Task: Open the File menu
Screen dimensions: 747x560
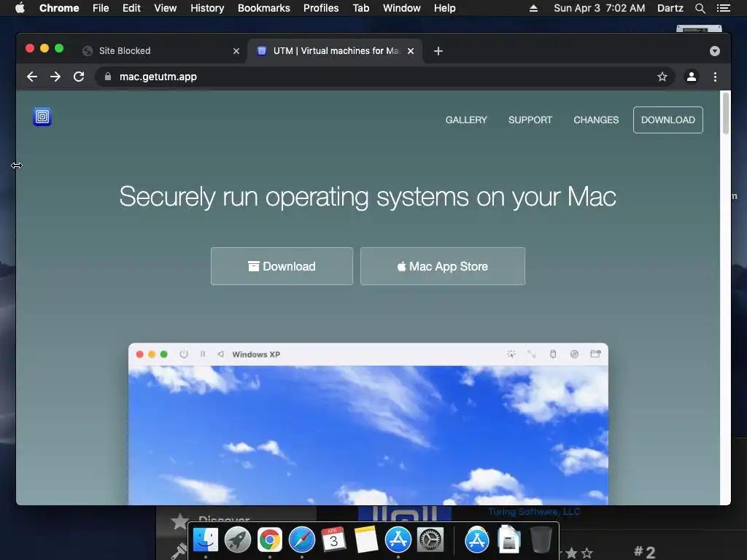Action: point(101,8)
